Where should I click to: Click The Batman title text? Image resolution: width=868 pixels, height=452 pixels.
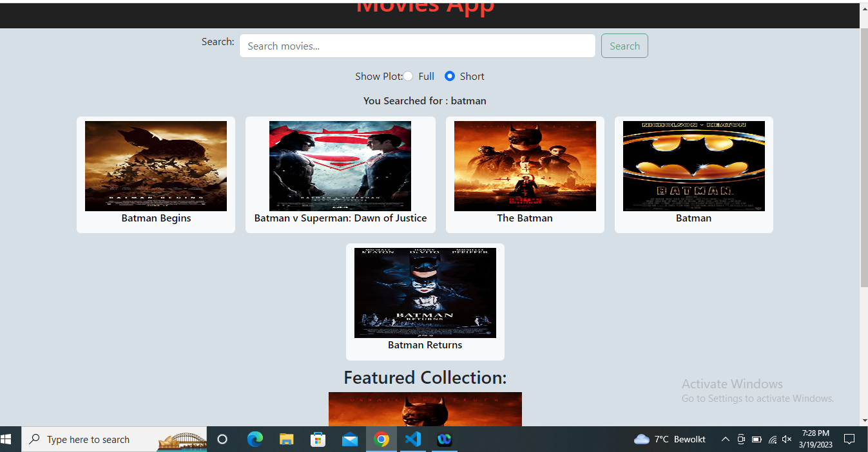tap(525, 218)
